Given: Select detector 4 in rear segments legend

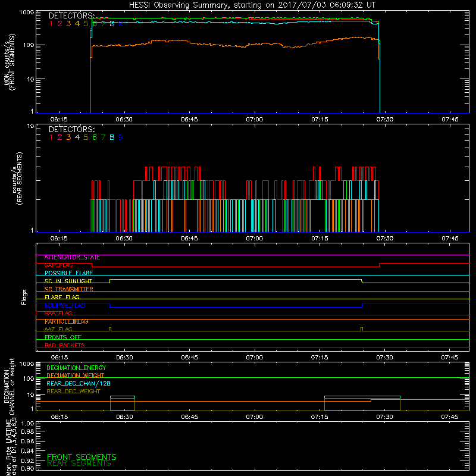Looking at the screenshot, I should point(77,137).
